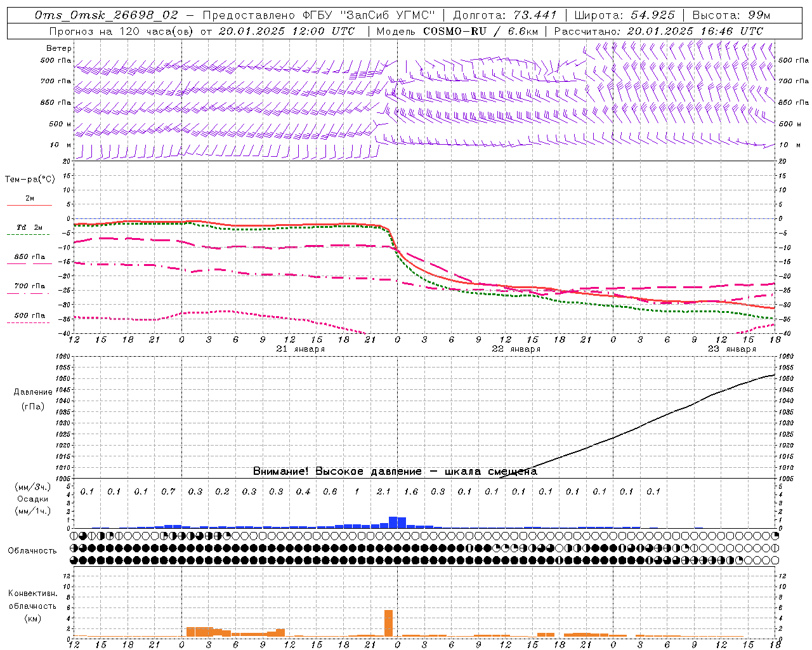Click the 1.6 precipitation amount value
This screenshot has width=812, height=650.
coord(411,492)
